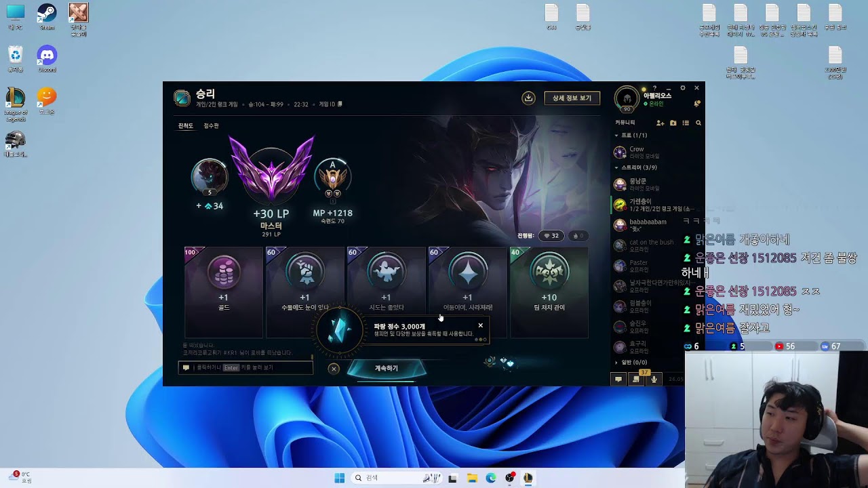Viewport: 868px width, 488px height.
Task: Open the weather widget on the taskbar
Action: 20,477
